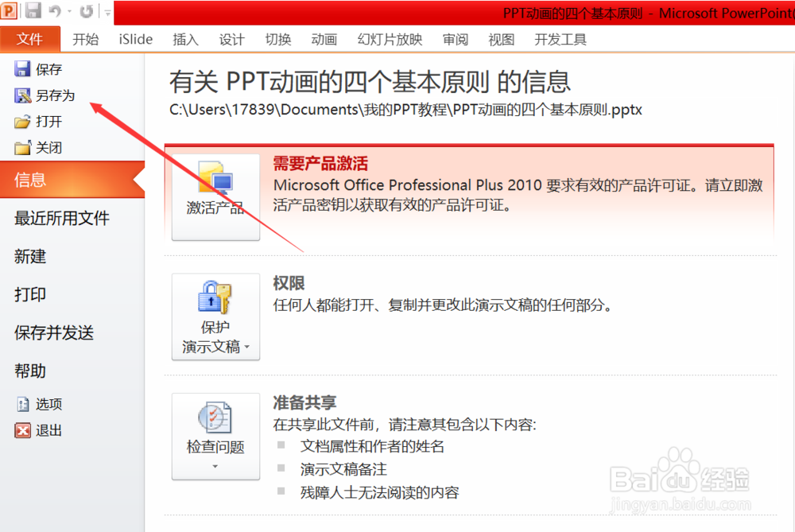Open the 插入 ribbon tab
Image resolution: width=795 pixels, height=532 pixels.
(185, 39)
